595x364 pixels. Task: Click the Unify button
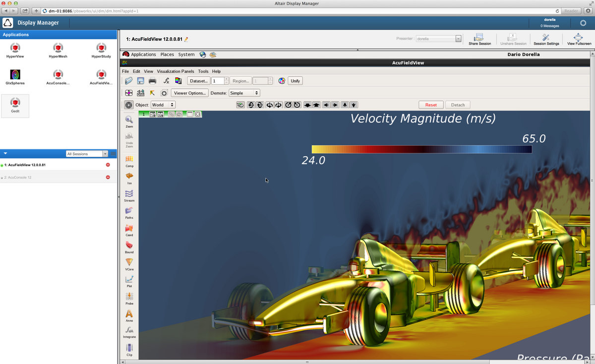pyautogui.click(x=296, y=81)
